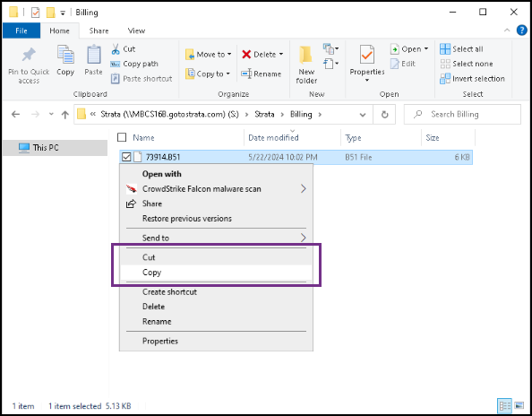Switch to the View ribbon tab
Screen dimensions: 532x416
pyautogui.click(x=136, y=30)
